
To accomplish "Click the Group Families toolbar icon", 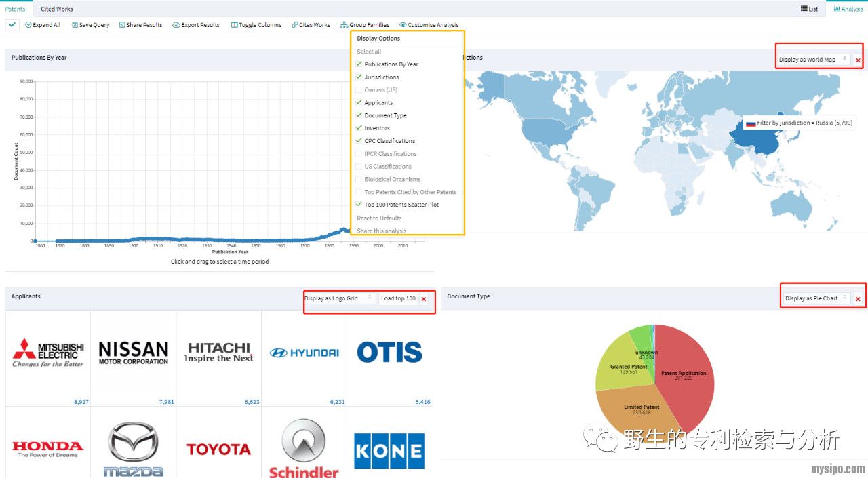I will (x=344, y=25).
